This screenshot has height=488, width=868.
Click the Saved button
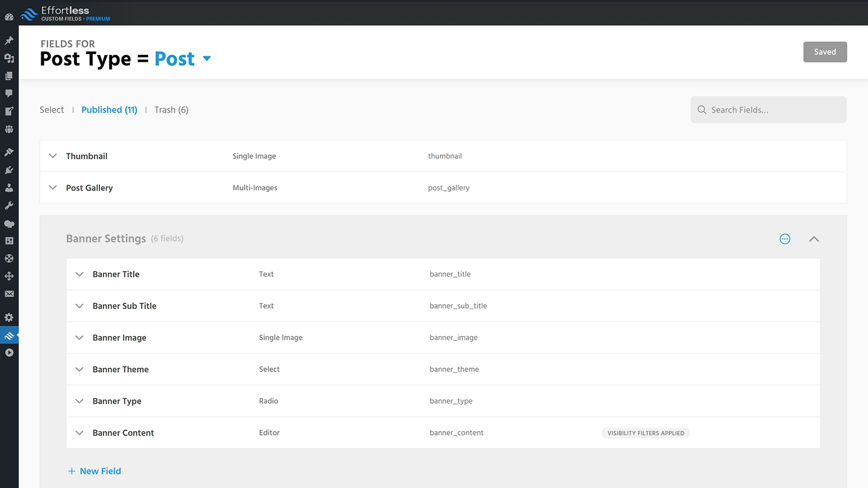click(825, 52)
